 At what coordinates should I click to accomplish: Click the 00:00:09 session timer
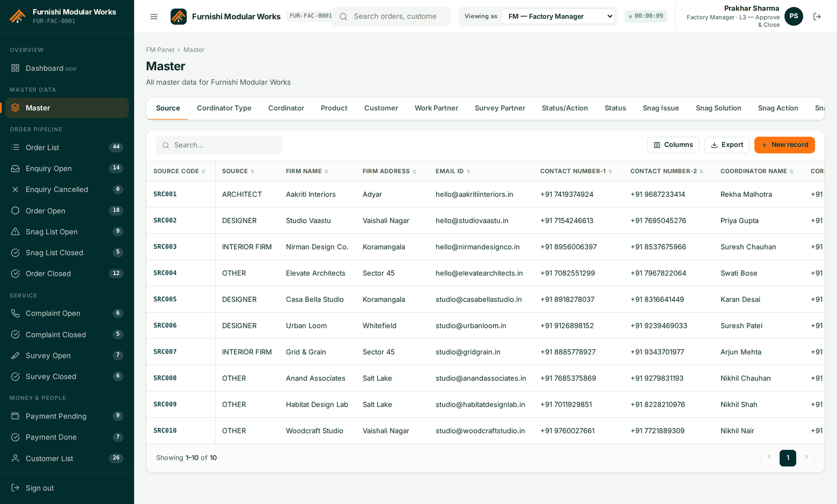(x=646, y=16)
